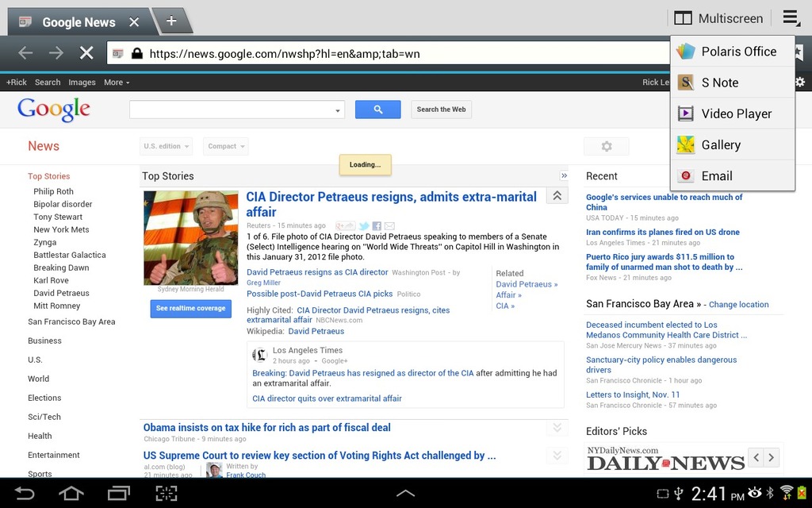Open Email from the Multiscreen menu
The image size is (812, 508).
pyautogui.click(x=732, y=175)
